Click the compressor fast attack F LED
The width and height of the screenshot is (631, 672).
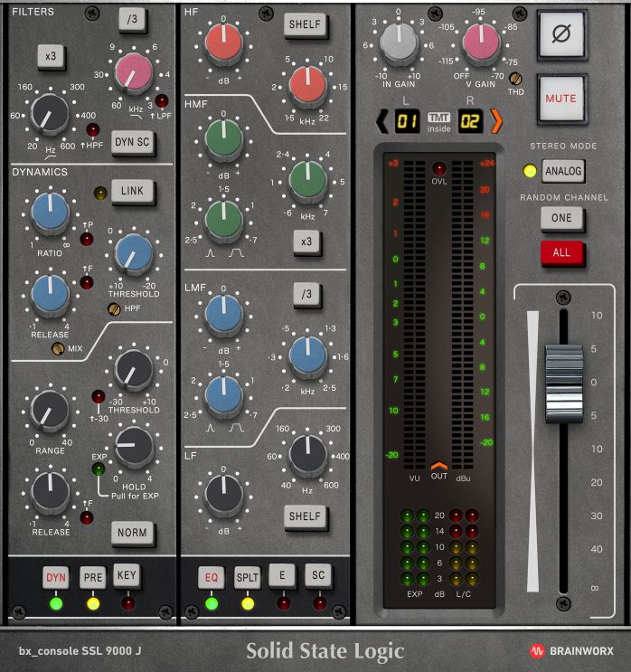click(x=87, y=282)
